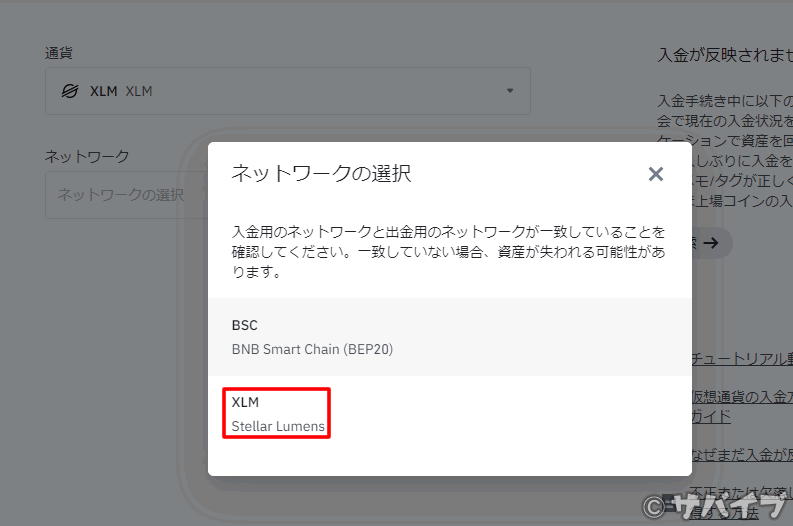This screenshot has width=793, height=526.
Task: Click the Stellar XLM coin icon
Action: click(70, 91)
